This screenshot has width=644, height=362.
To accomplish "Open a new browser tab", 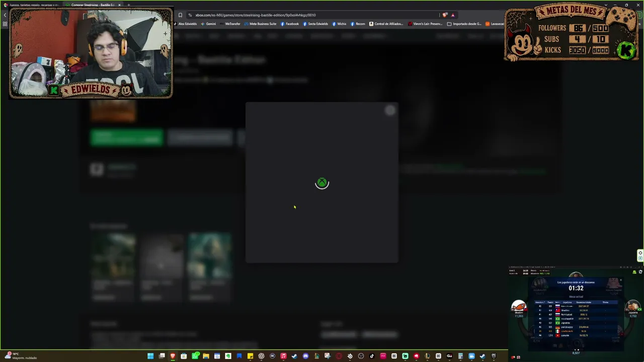I will click(129, 5).
